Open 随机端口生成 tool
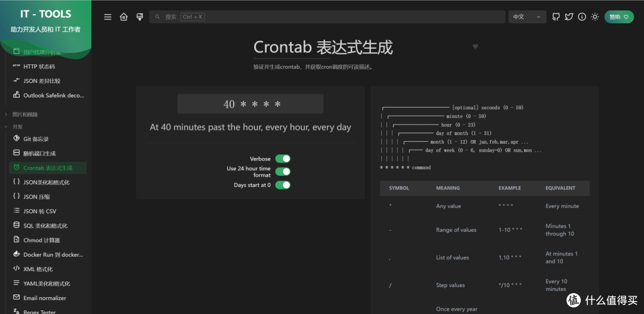Image resolution: width=644 pixels, height=314 pixels. (48, 153)
